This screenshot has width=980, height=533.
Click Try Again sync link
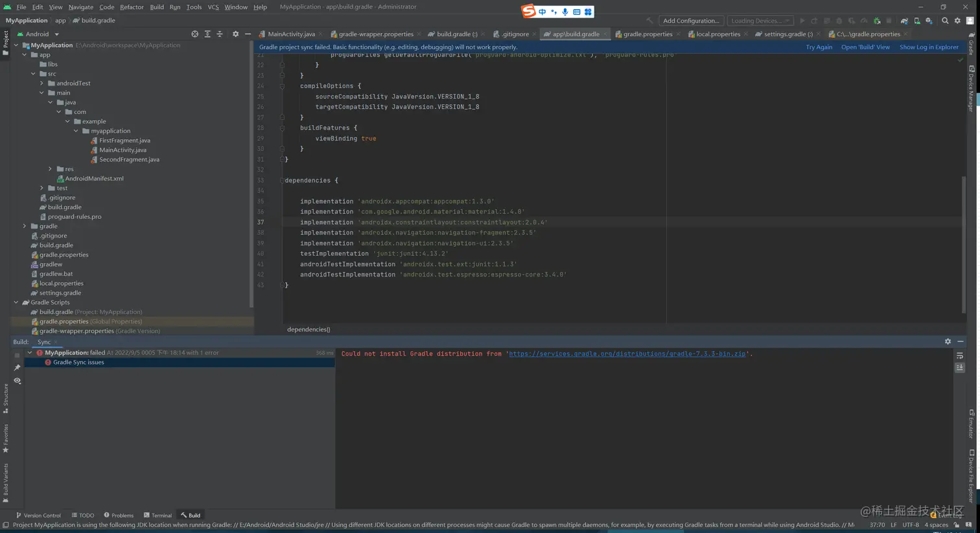(x=819, y=47)
